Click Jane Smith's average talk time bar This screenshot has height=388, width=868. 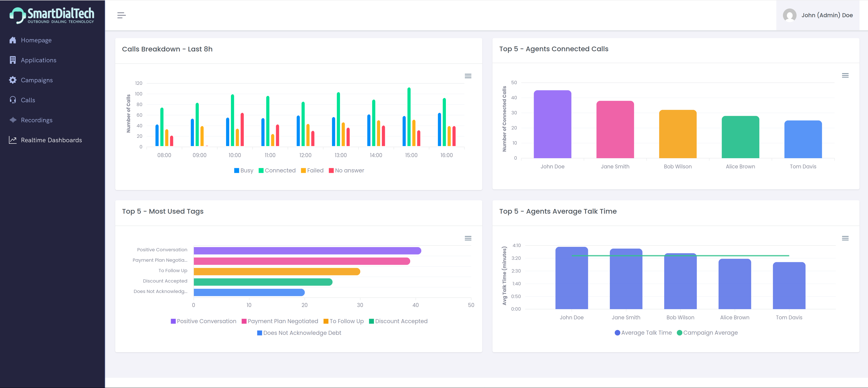click(x=626, y=279)
